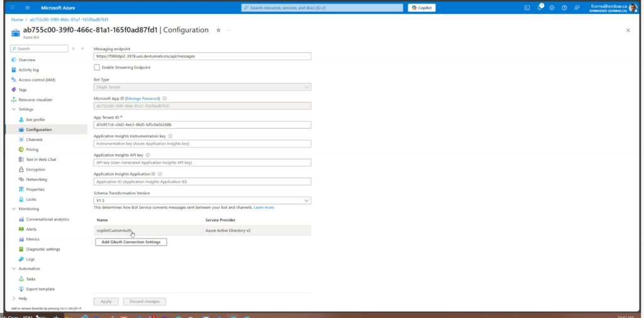Open the hamburger portal menu
Image resolution: width=644 pixels, height=318 pixels.
pos(28,8)
